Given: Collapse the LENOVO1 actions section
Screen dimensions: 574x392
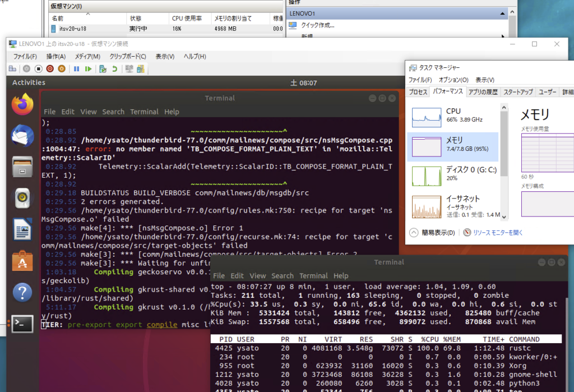Looking at the screenshot, I should click(503, 13).
